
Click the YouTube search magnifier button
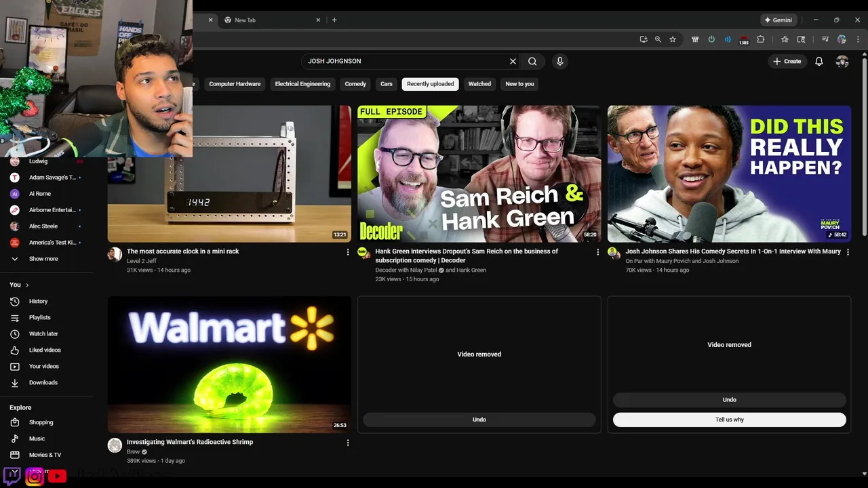tap(532, 61)
